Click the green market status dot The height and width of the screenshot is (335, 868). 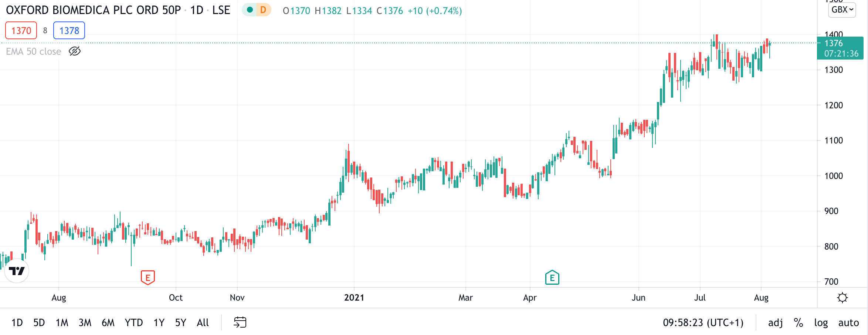click(x=250, y=10)
